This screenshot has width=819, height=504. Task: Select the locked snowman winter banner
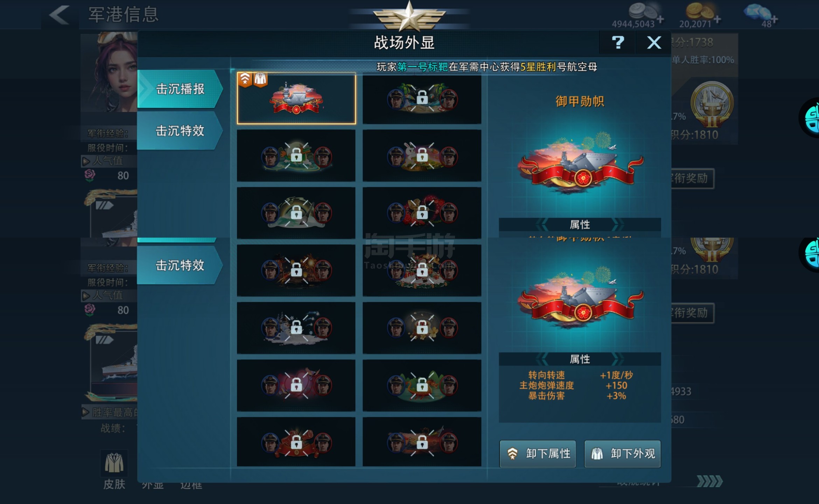pos(296,328)
